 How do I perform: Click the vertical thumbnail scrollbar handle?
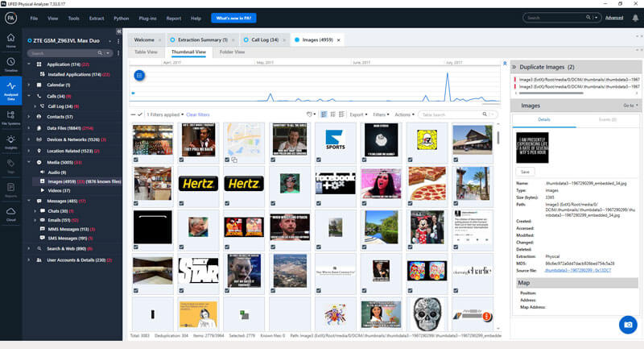click(x=498, y=137)
